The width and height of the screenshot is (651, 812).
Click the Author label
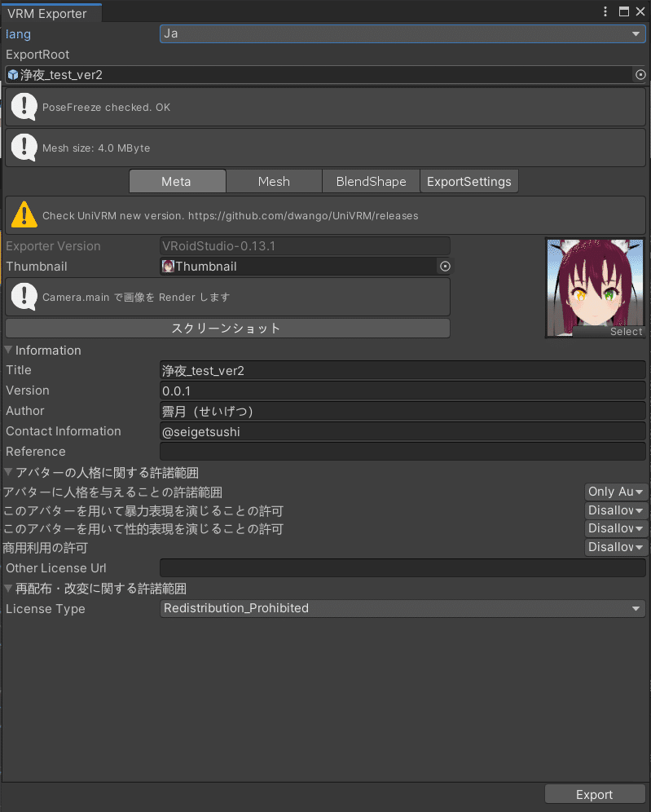tap(24, 411)
